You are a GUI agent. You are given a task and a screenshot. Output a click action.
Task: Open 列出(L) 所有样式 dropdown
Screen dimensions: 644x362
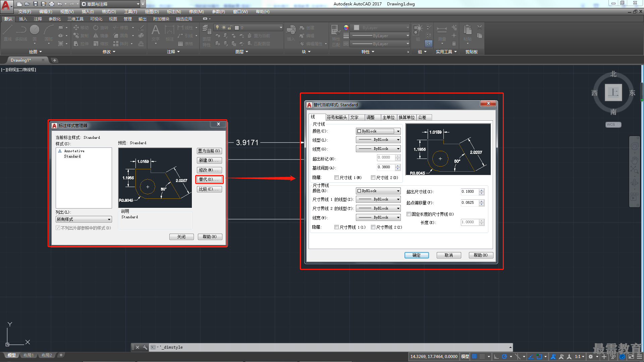click(x=84, y=220)
